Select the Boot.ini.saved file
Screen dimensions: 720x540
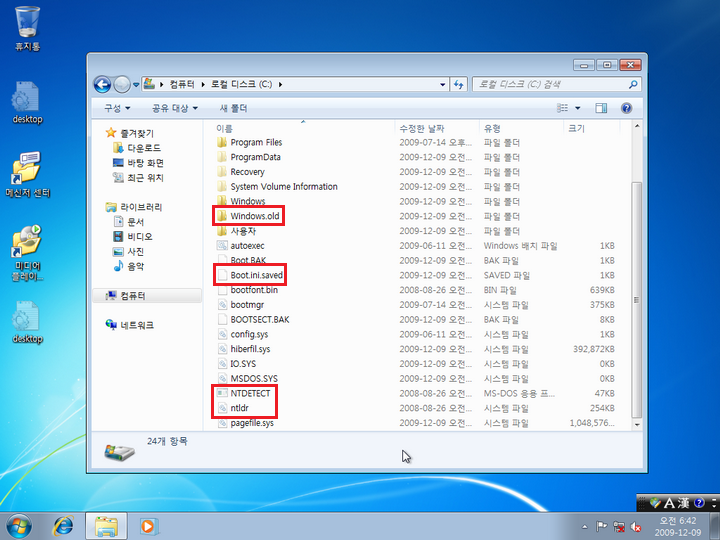(250, 275)
